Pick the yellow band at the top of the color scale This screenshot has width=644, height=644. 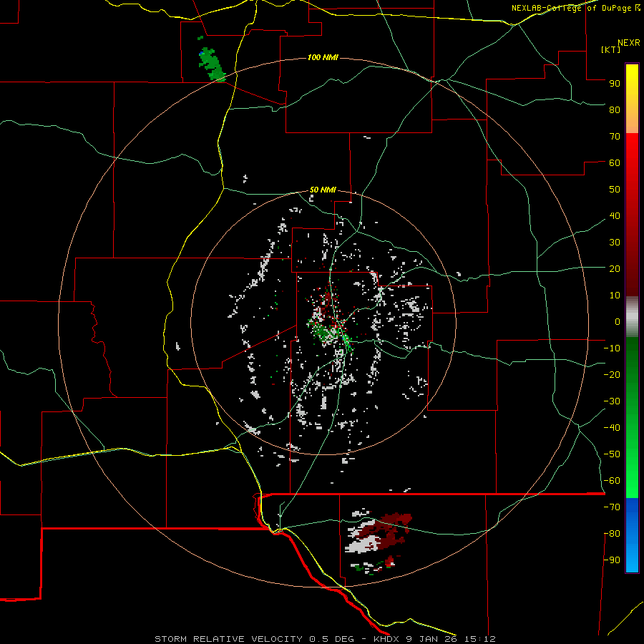(632, 99)
